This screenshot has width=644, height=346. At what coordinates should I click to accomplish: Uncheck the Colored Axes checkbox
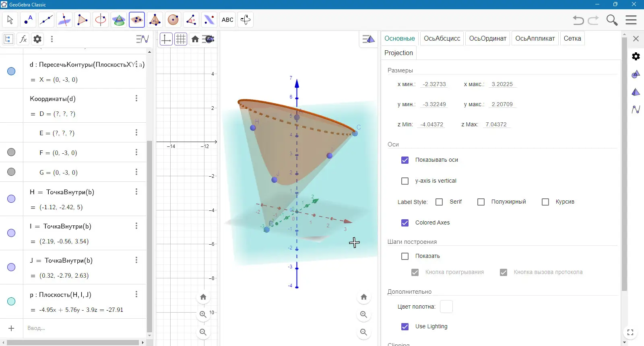[x=405, y=223]
